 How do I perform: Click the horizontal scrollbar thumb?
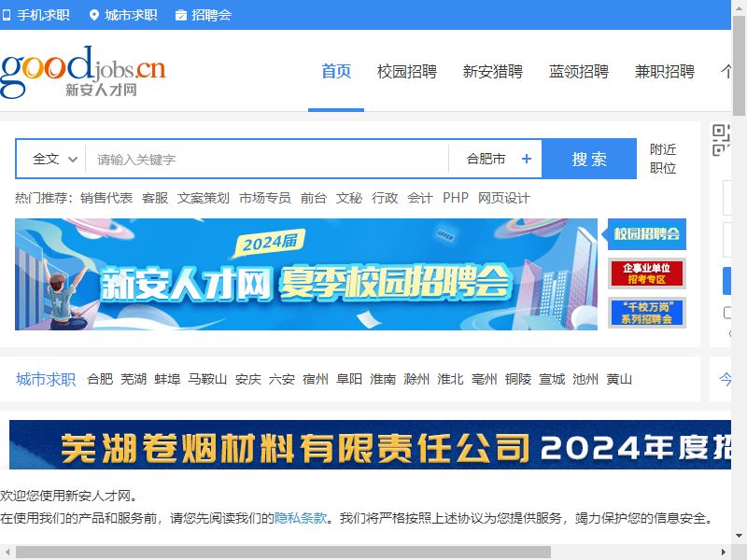click(284, 553)
